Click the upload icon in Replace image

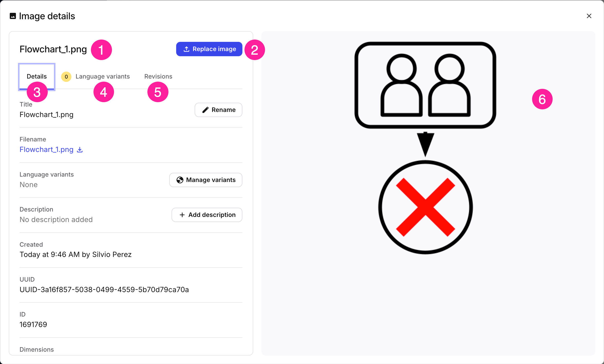pyautogui.click(x=186, y=49)
